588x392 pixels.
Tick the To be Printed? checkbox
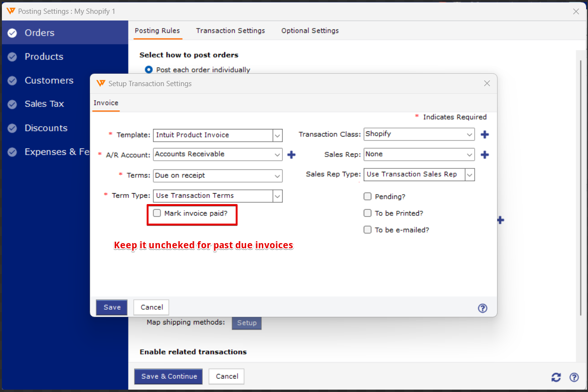click(x=368, y=213)
